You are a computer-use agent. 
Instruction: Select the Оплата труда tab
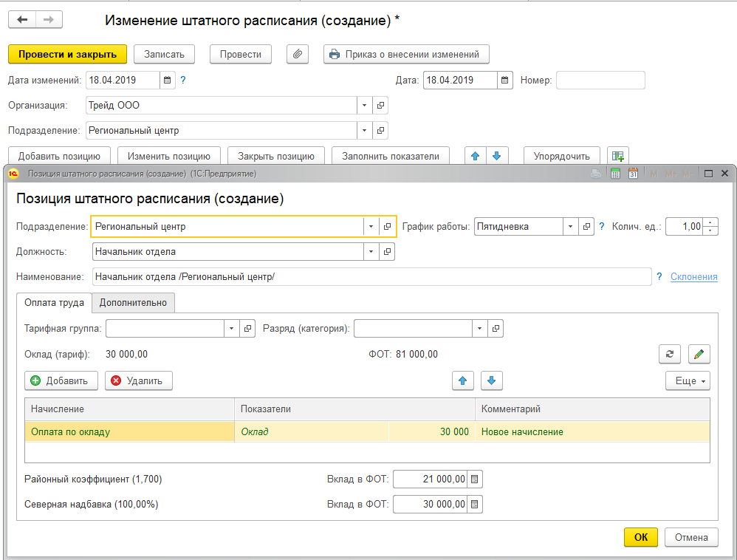coord(53,302)
